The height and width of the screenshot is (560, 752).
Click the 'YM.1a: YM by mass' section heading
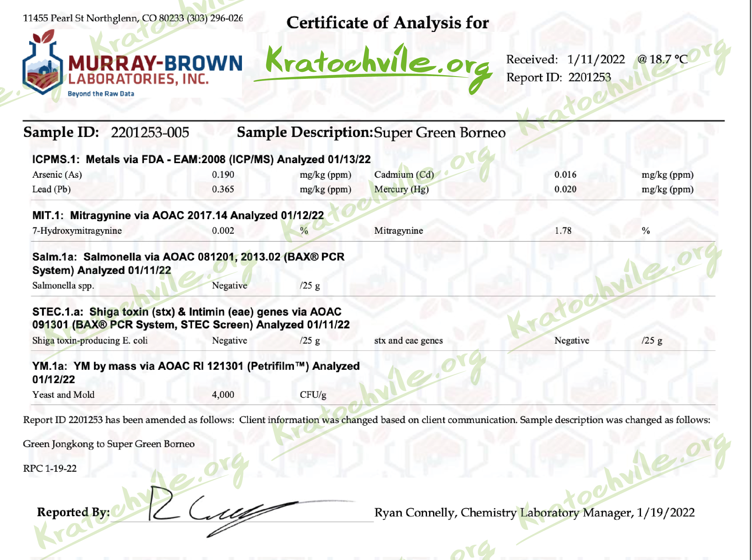(196, 373)
